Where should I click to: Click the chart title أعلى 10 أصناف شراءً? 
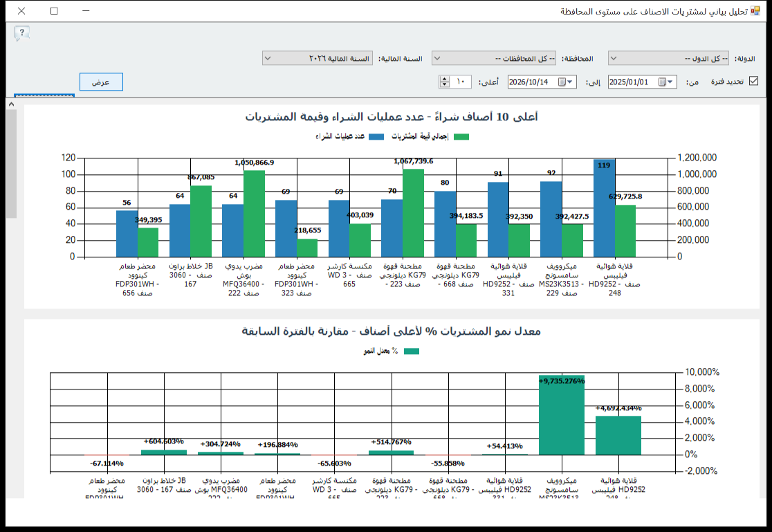392,117
